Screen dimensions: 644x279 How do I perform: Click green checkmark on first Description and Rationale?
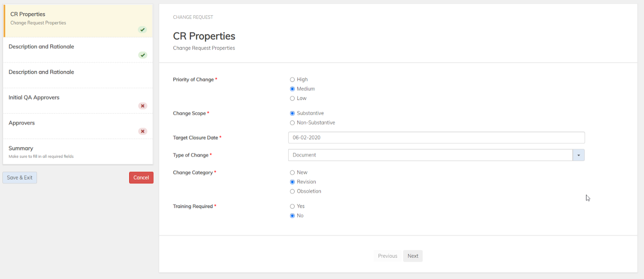(x=142, y=55)
